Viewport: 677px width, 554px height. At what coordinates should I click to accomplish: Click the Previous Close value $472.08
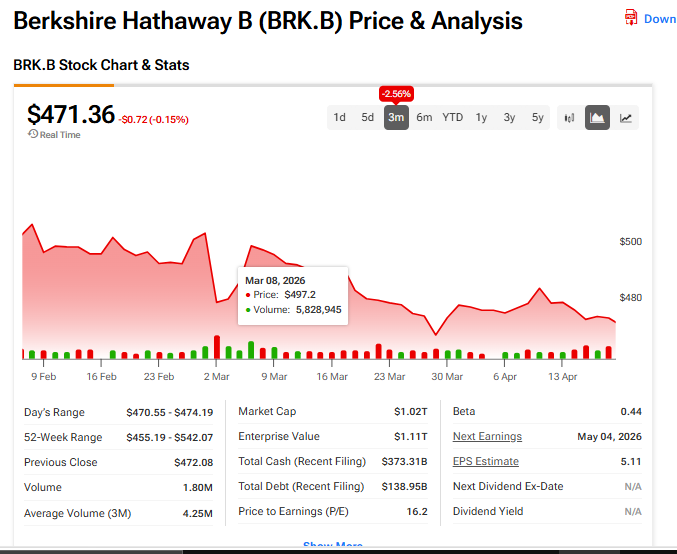[193, 462]
